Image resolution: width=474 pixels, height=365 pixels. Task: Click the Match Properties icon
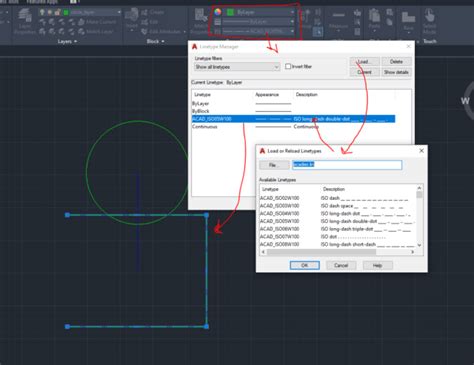[201, 15]
